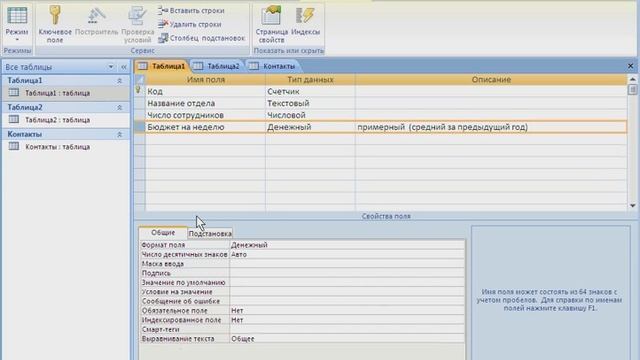Switch to the Контакты document tab
This screenshot has height=360, width=640.
tap(273, 66)
